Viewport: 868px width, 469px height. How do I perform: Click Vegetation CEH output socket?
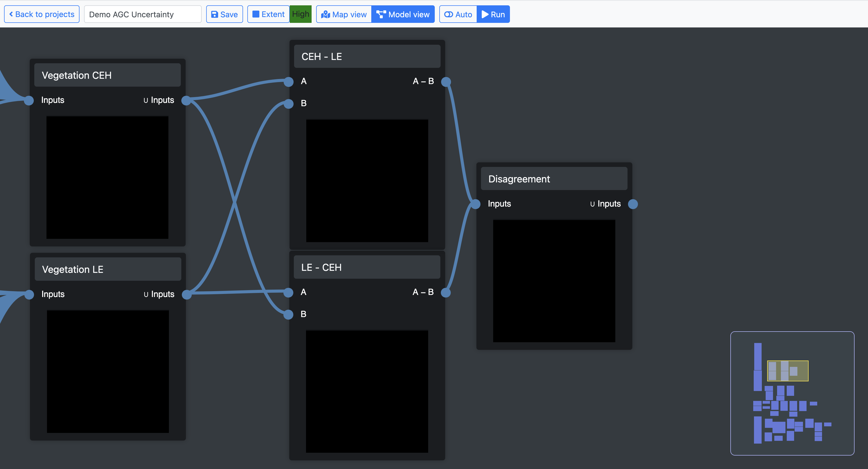tap(186, 100)
